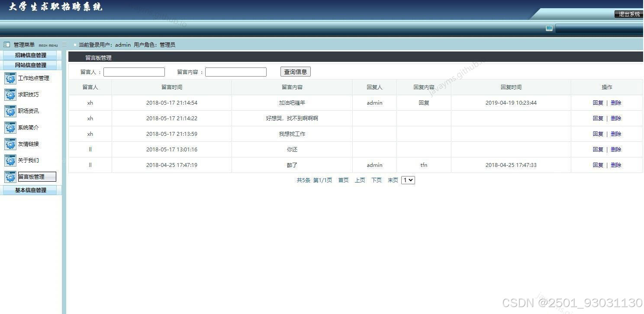Click 回复 for the 醉了 row

click(x=598, y=165)
